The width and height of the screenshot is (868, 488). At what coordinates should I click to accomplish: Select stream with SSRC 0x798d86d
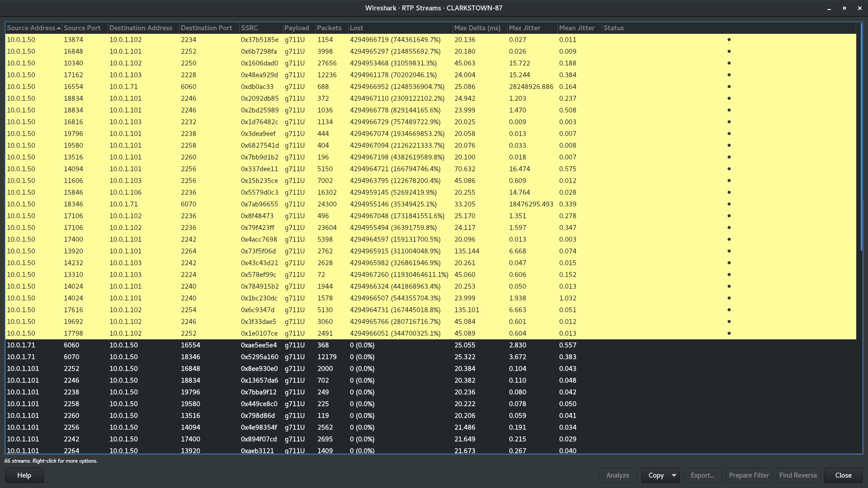(430, 416)
